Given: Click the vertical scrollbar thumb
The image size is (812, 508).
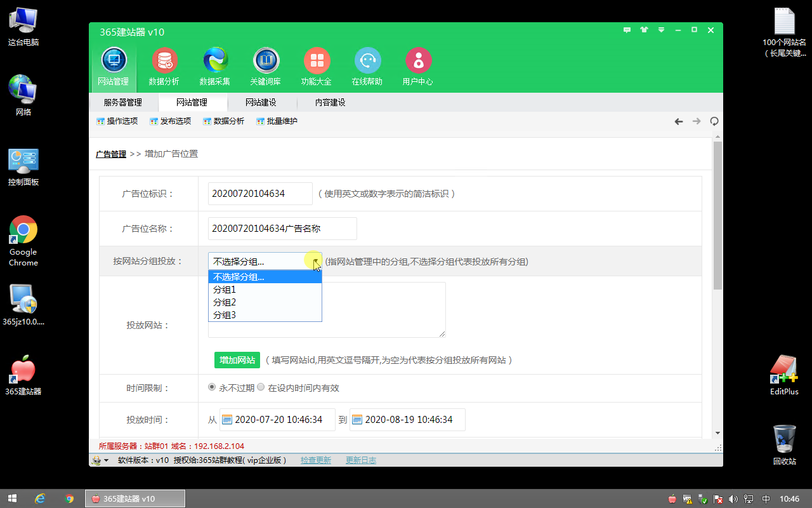Looking at the screenshot, I should pos(718,216).
